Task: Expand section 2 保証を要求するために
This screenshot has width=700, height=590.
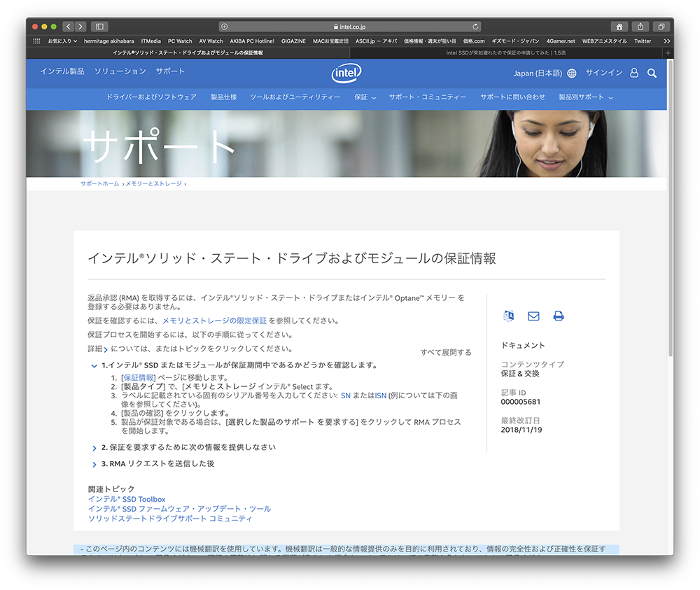Action: [x=94, y=448]
